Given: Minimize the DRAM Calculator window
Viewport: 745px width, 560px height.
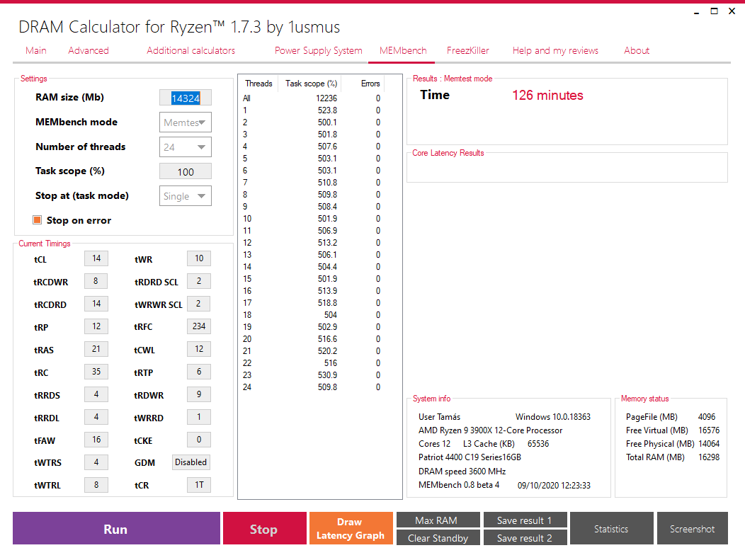Looking at the screenshot, I should click(697, 11).
